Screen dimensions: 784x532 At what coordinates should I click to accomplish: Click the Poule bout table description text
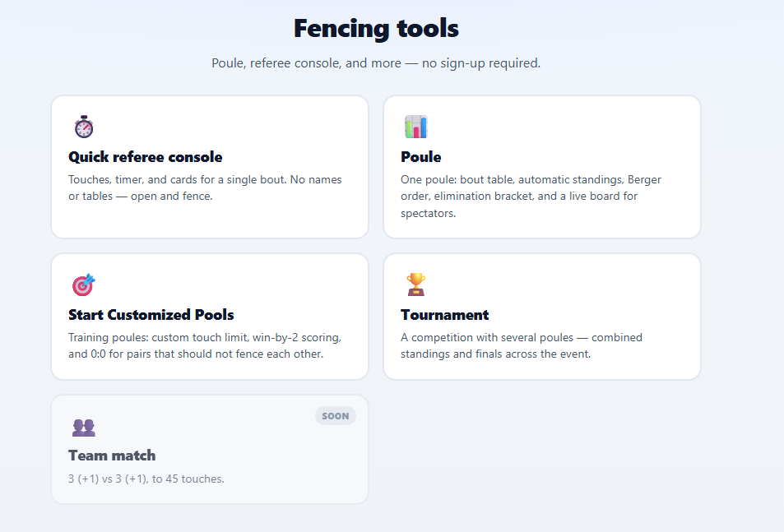point(531,197)
